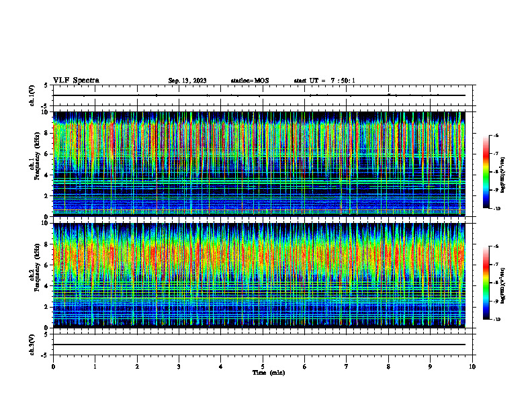The image size is (532, 411).
Task: Click the ch.2 color bar log(PSD) label
Action: (x=503, y=285)
